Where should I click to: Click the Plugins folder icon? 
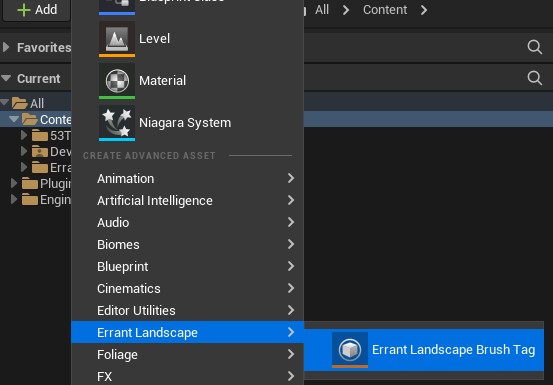pyautogui.click(x=30, y=183)
